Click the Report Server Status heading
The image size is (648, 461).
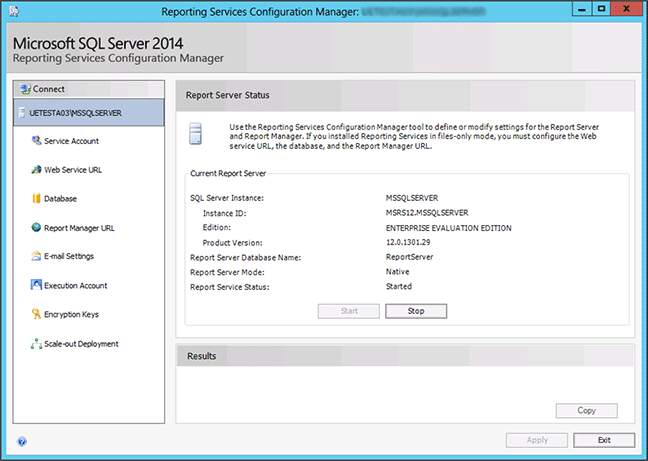pyautogui.click(x=227, y=95)
